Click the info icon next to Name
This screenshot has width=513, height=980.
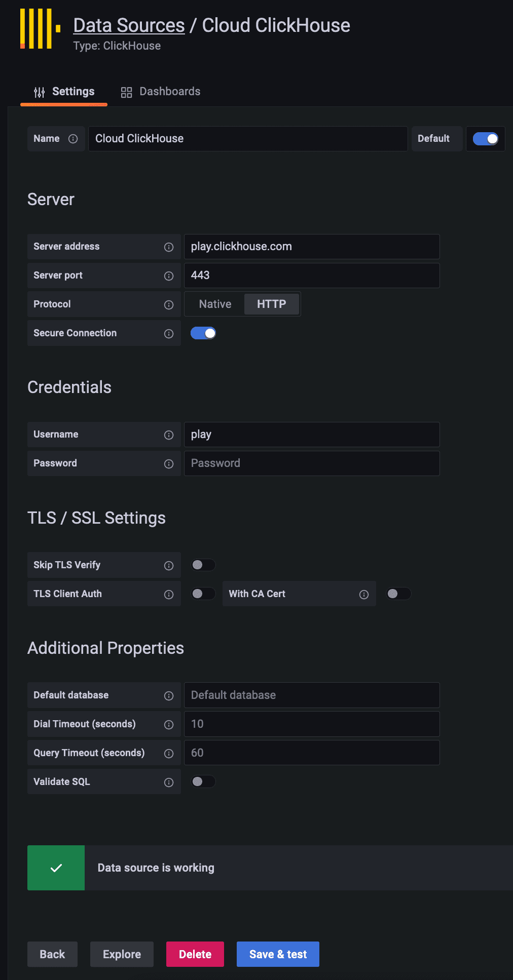point(73,139)
